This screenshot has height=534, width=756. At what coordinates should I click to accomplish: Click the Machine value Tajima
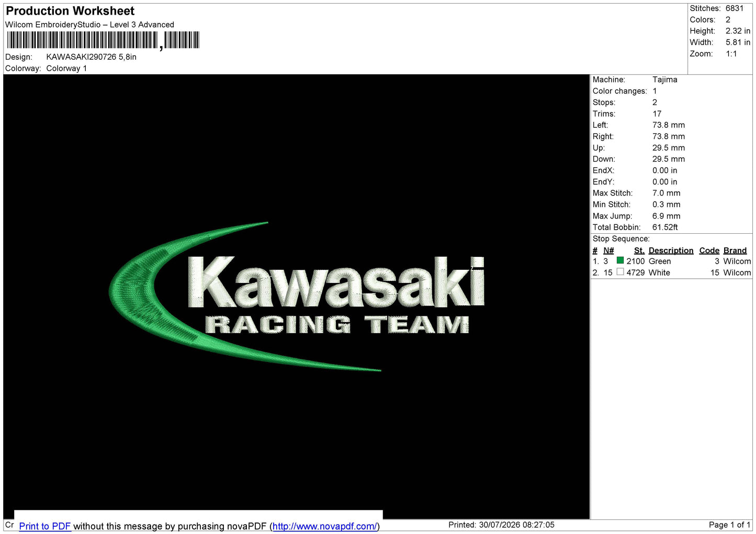click(x=664, y=79)
